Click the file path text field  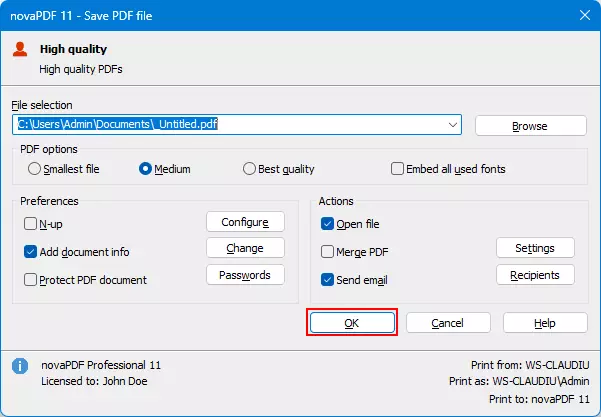pyautogui.click(x=230, y=125)
